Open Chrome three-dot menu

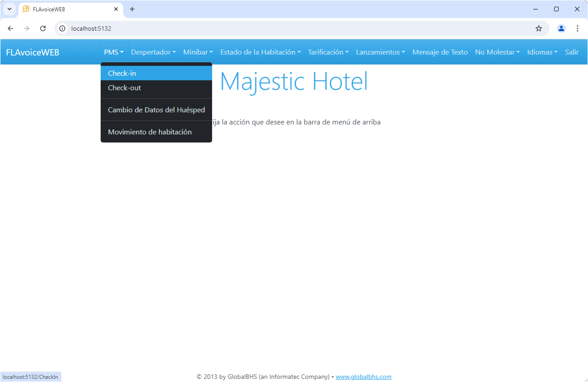(577, 28)
